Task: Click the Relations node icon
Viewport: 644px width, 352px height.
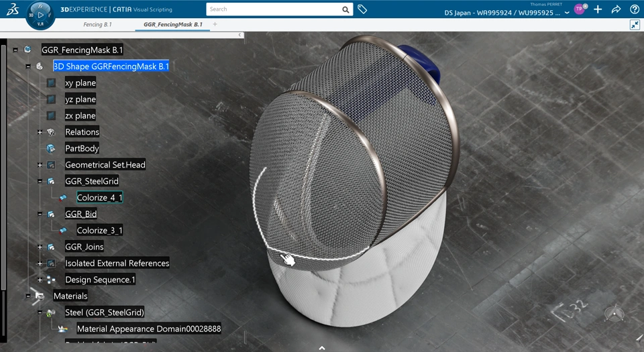Action: pos(51,132)
